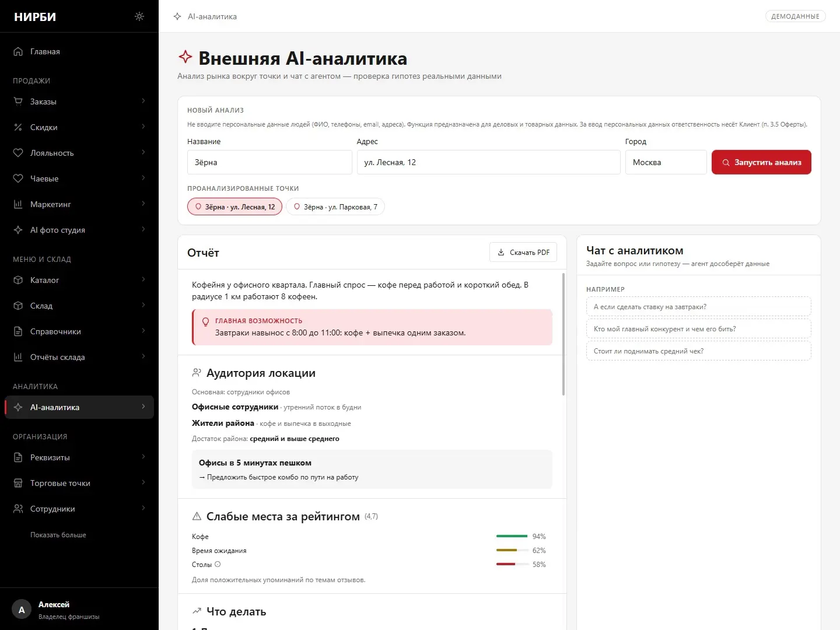Expand Скидки submenu chevron
Image resolution: width=840 pixels, height=630 pixels.
(x=143, y=127)
